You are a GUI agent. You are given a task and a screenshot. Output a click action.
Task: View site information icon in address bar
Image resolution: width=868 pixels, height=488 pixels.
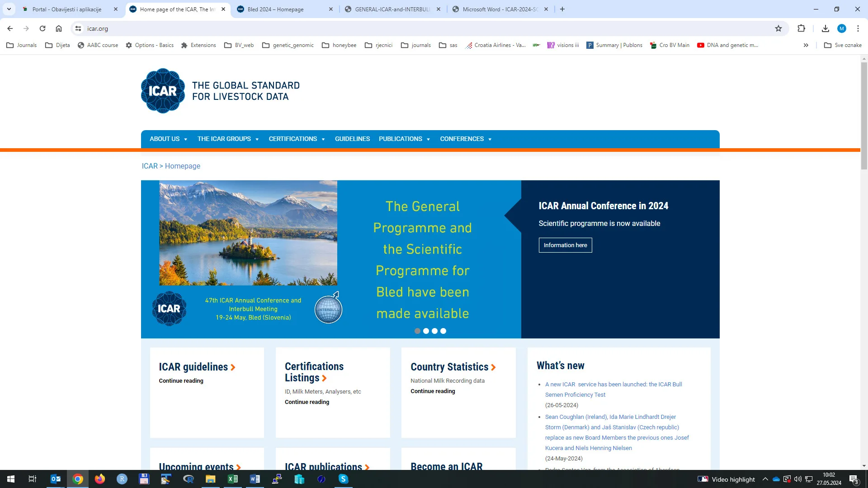[x=78, y=28]
